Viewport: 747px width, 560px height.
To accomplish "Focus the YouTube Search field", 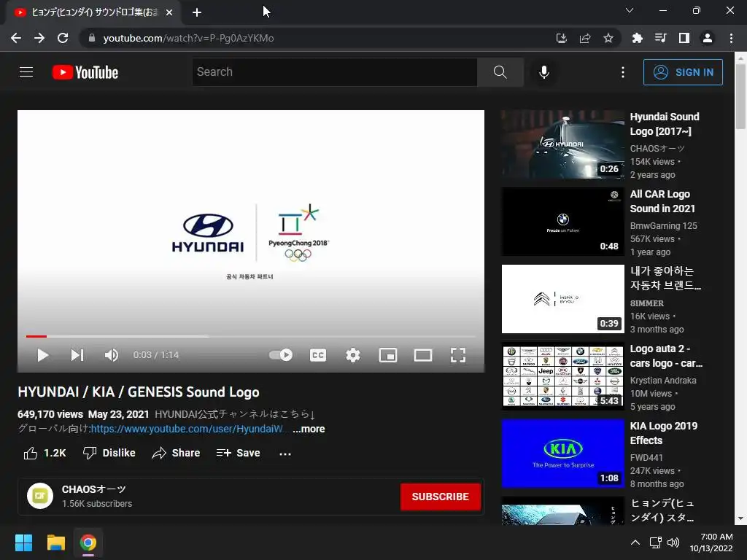I will pos(334,72).
